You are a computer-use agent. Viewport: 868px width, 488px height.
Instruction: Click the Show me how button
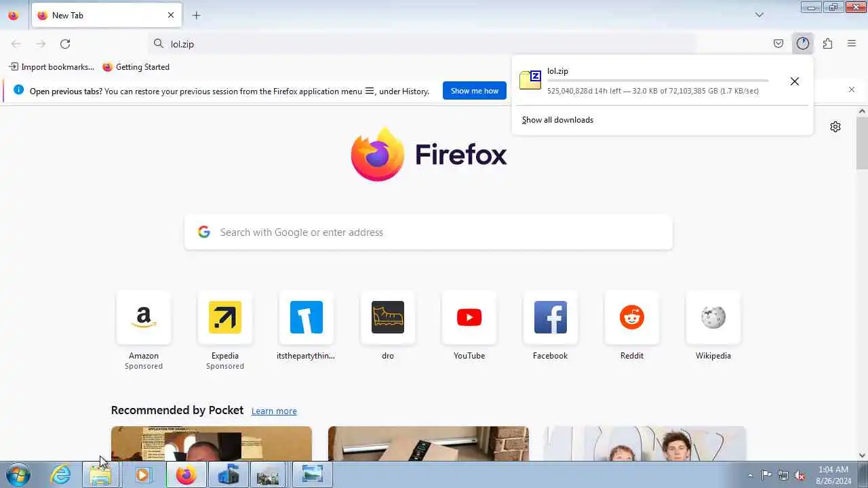(x=475, y=91)
